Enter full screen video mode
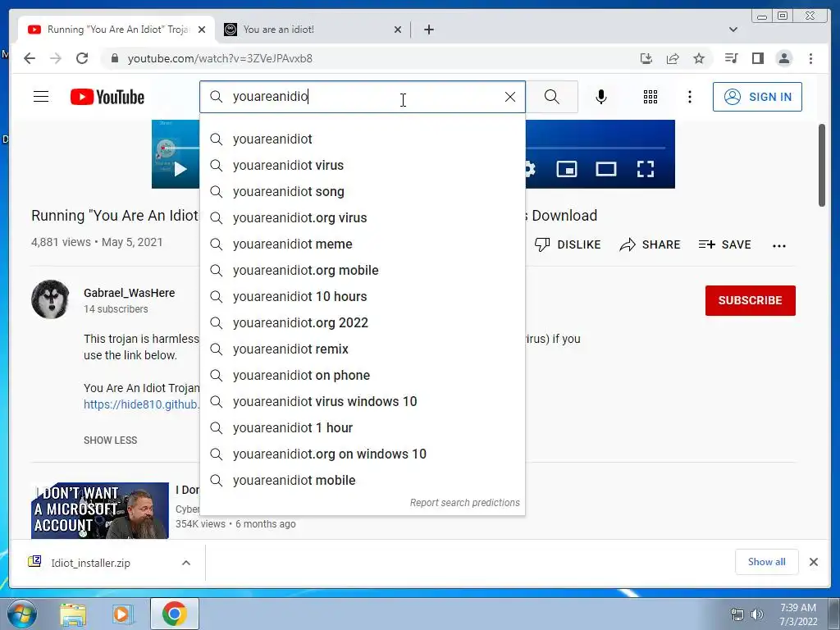 point(646,169)
